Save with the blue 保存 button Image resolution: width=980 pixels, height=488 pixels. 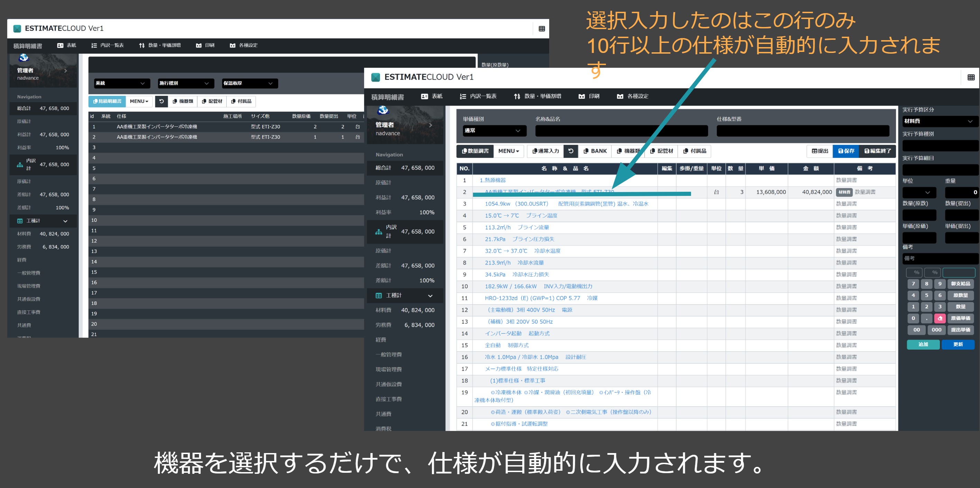(x=846, y=151)
